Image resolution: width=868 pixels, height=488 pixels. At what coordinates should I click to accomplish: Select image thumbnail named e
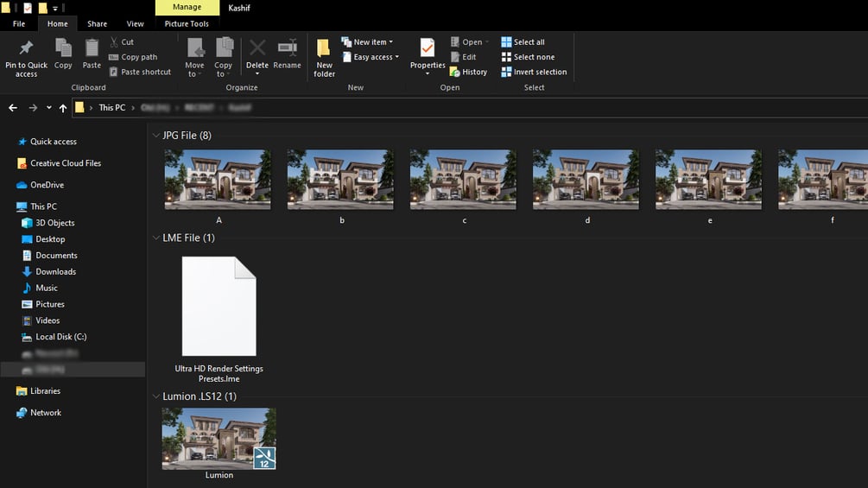pos(708,180)
